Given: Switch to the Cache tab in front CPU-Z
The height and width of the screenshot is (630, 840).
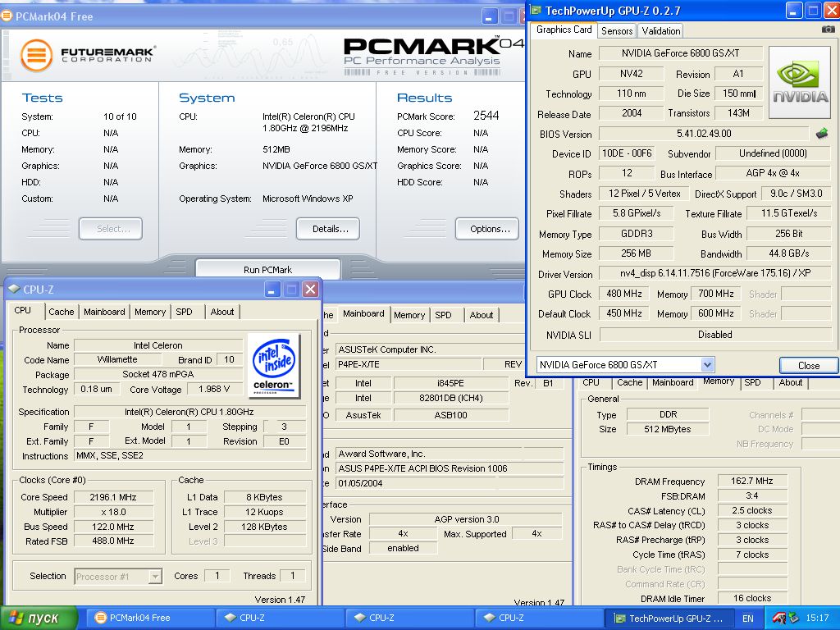Looking at the screenshot, I should coord(61,312).
